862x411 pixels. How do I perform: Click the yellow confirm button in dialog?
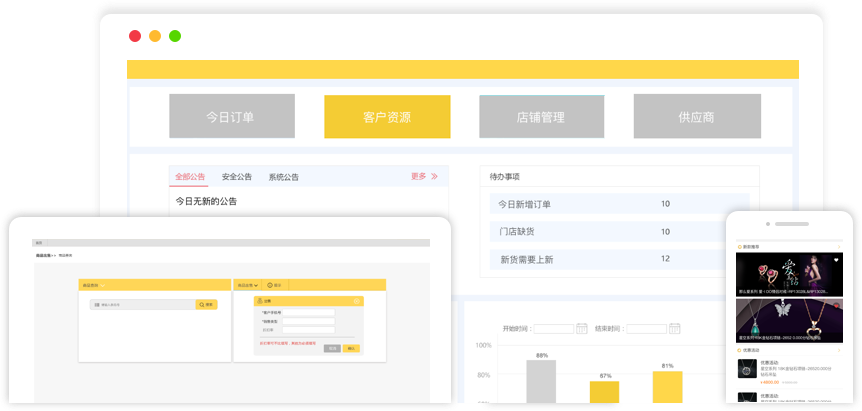click(x=351, y=348)
